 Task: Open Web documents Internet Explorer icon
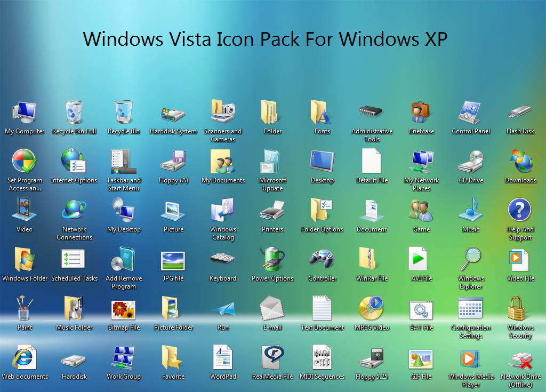[24, 357]
